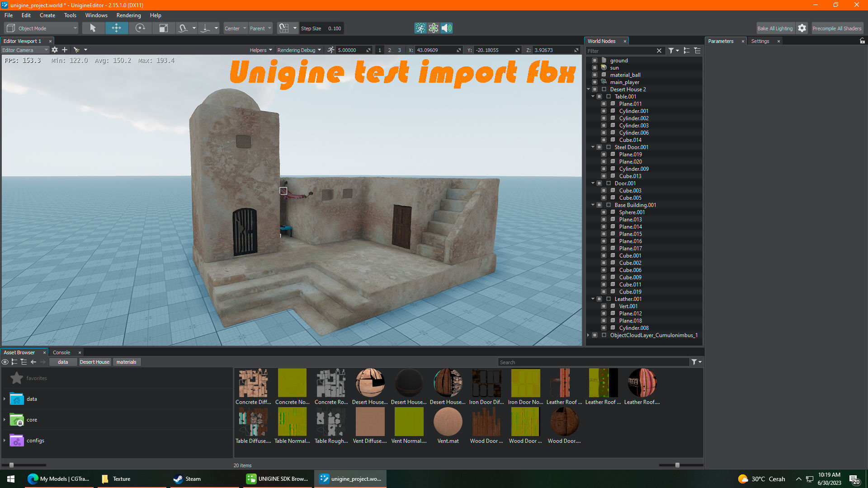This screenshot has width=868, height=488.
Task: Toggle enabled checkbox for Cylinder.009 node
Action: [x=604, y=169]
